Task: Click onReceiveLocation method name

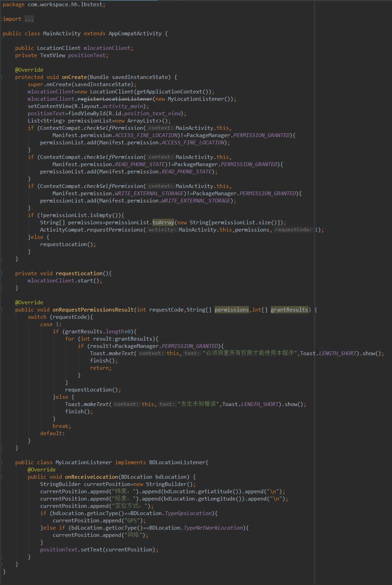Action: click(91, 477)
